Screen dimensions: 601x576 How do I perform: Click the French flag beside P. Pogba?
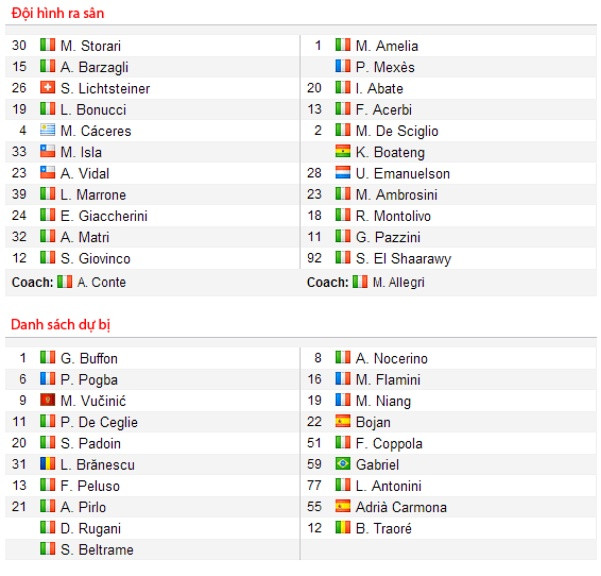(47, 379)
